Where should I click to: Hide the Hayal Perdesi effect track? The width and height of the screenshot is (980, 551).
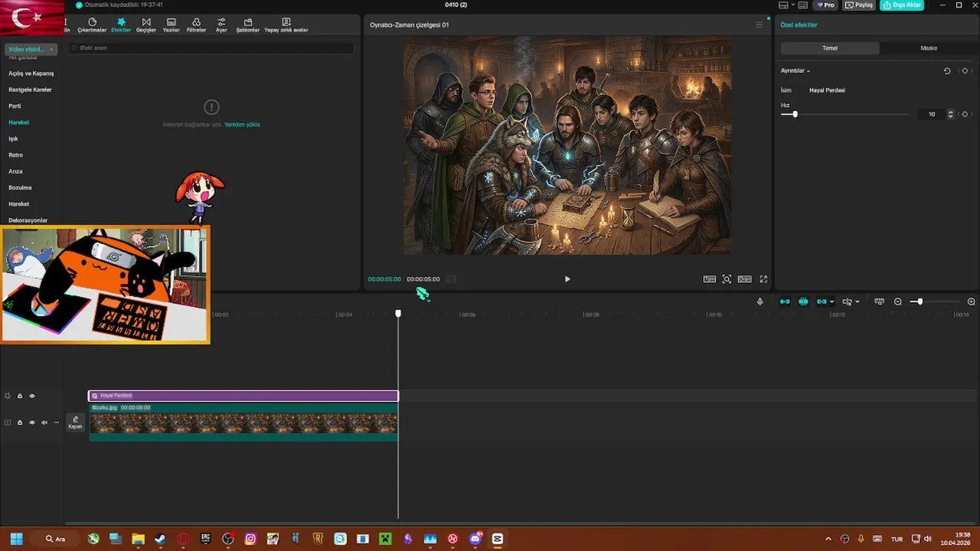click(32, 396)
